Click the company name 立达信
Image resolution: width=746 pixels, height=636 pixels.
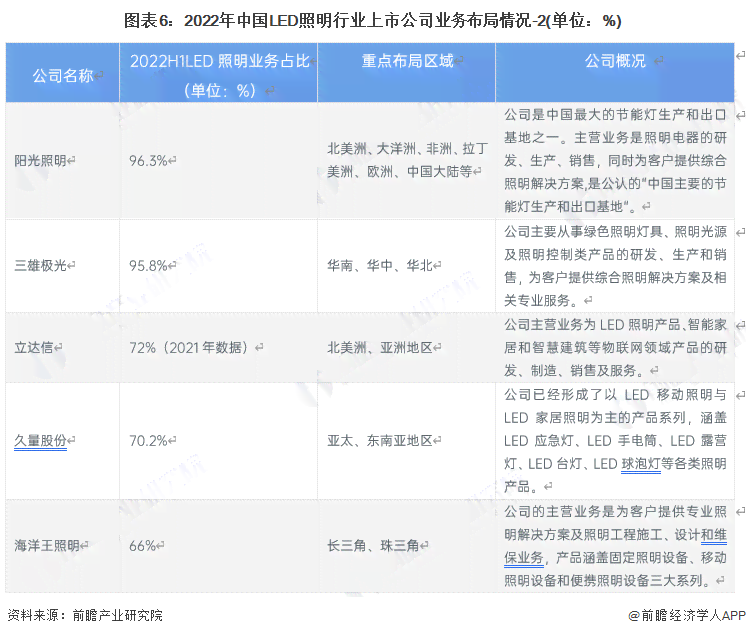coord(33,348)
